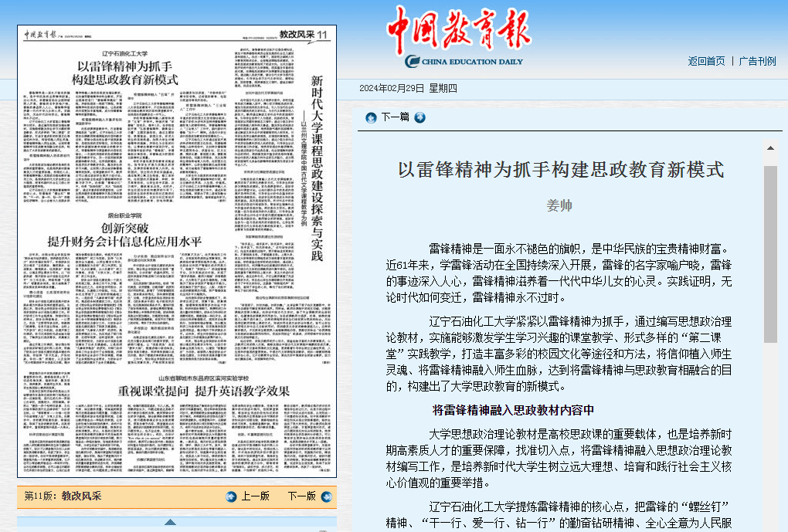Click the 下一版 right arrow icon
This screenshot has width=788, height=532.
[327, 496]
